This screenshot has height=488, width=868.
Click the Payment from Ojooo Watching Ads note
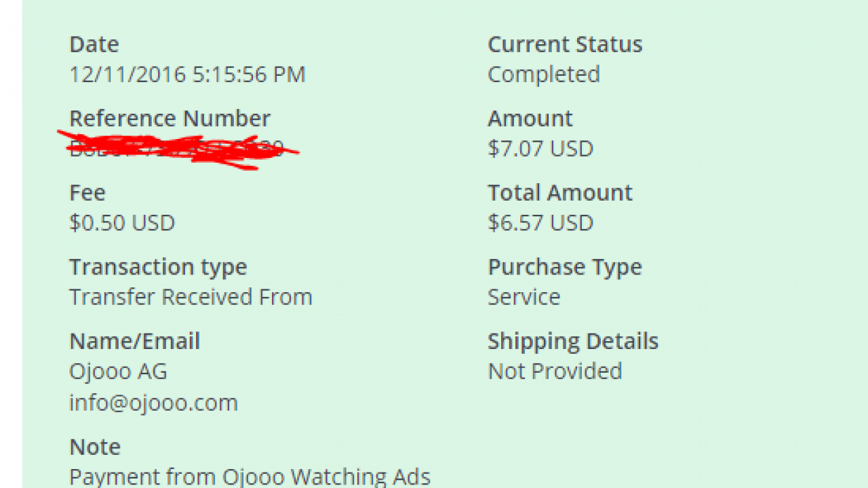pyautogui.click(x=250, y=476)
